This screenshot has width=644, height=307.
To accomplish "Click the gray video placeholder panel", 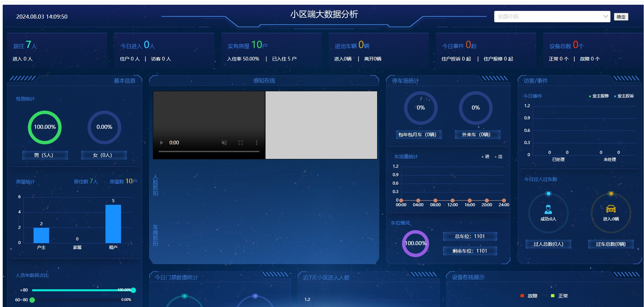I will click(321, 125).
